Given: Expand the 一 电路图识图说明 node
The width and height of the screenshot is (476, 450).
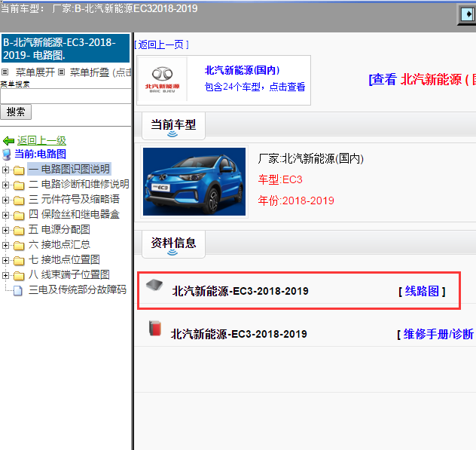Looking at the screenshot, I should [x=5, y=170].
